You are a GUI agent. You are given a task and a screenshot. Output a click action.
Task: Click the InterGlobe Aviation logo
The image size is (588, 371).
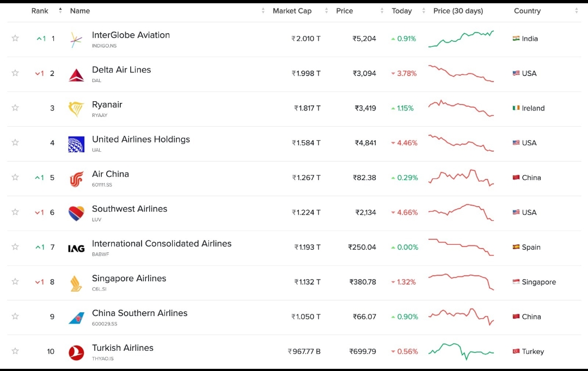[x=76, y=39]
